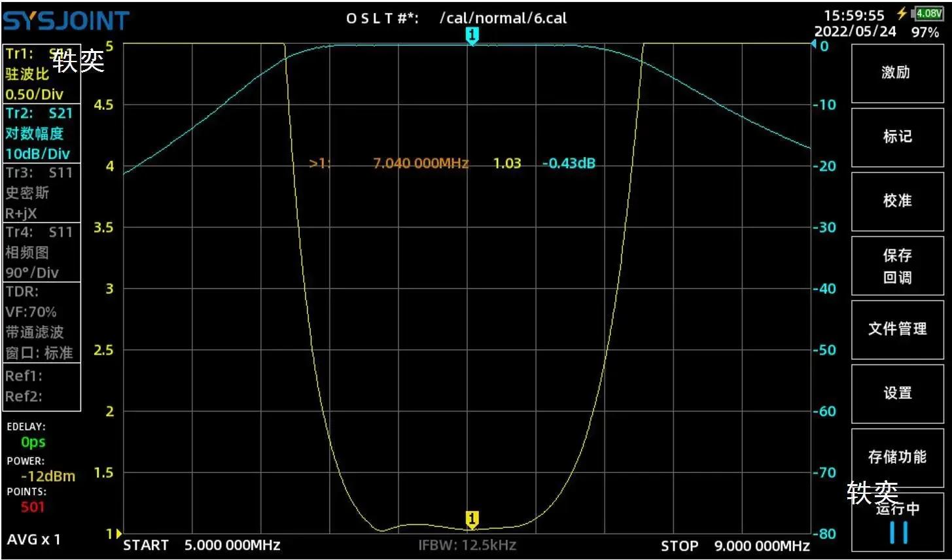
Task: Click the 带通滤波 TDR mode label
Action: [x=35, y=332]
